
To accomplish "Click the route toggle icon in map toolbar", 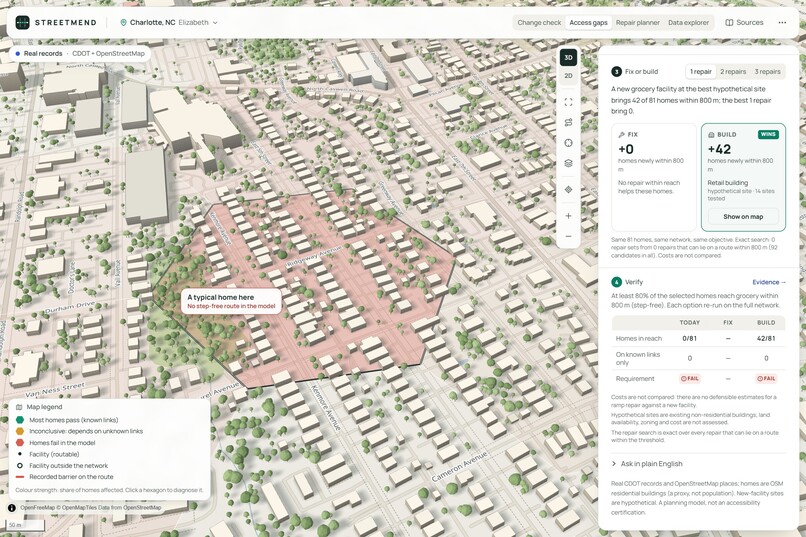I will pos(568,122).
